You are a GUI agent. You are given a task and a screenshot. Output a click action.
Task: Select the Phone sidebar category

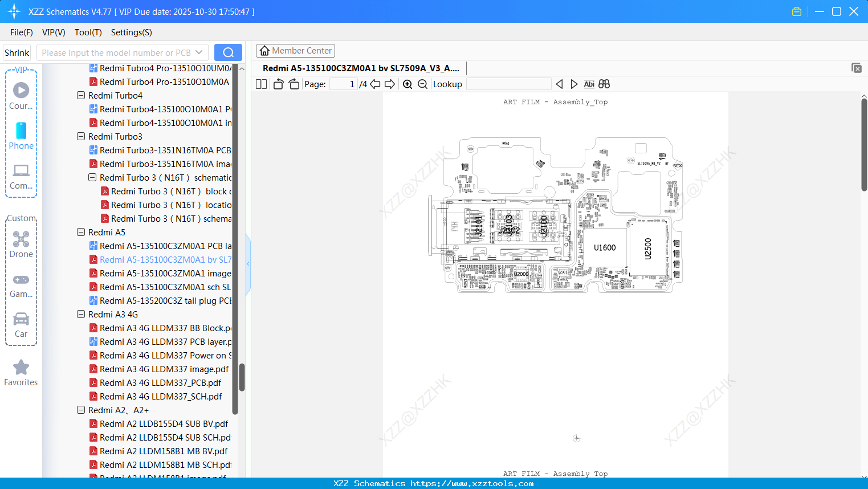(x=21, y=136)
